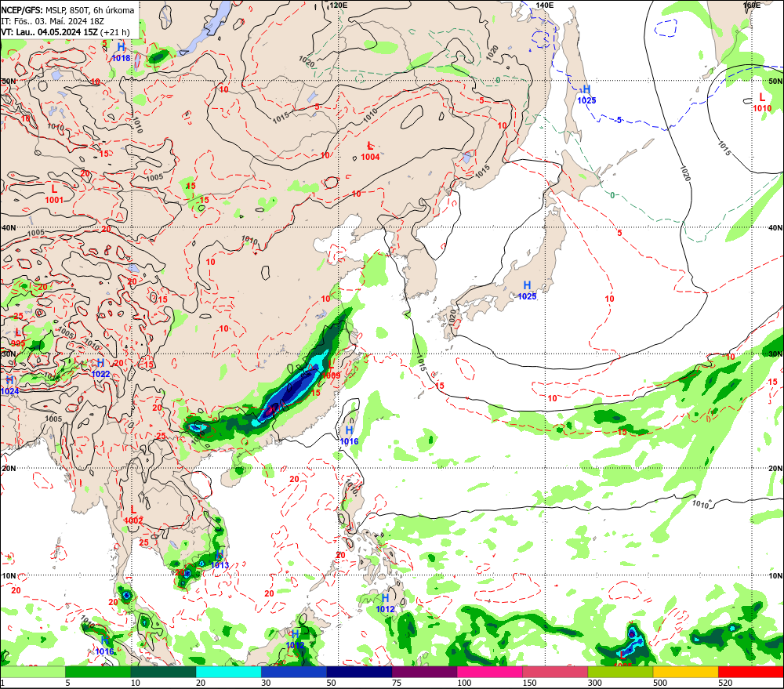Click the blue 30–50 legend swatch
The width and height of the screenshot is (784, 689).
coord(294,672)
